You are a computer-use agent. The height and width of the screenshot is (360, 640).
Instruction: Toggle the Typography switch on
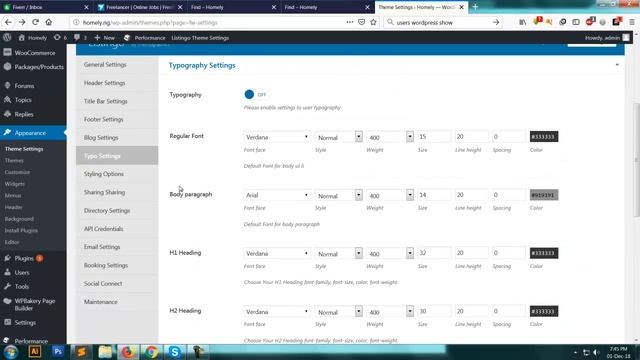256,94
